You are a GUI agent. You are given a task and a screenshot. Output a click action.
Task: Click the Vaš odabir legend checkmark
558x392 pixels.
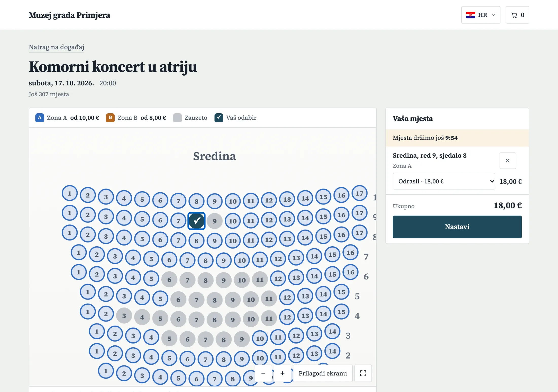coord(219,118)
